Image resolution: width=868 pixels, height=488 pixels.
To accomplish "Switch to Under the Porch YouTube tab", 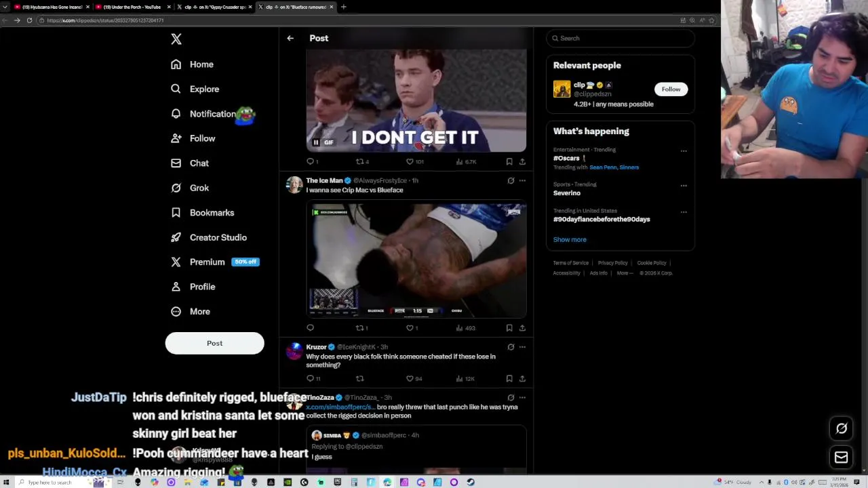I will (132, 7).
